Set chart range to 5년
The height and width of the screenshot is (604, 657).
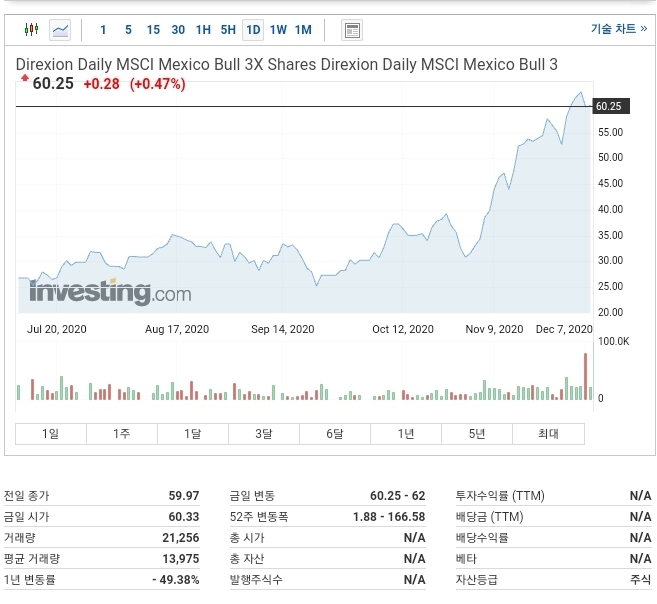(477, 434)
